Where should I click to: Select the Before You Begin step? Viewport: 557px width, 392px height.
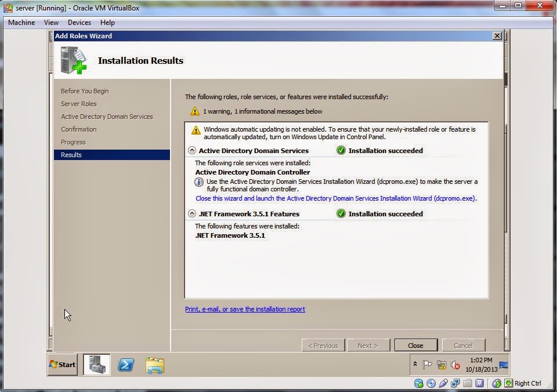pyautogui.click(x=85, y=91)
